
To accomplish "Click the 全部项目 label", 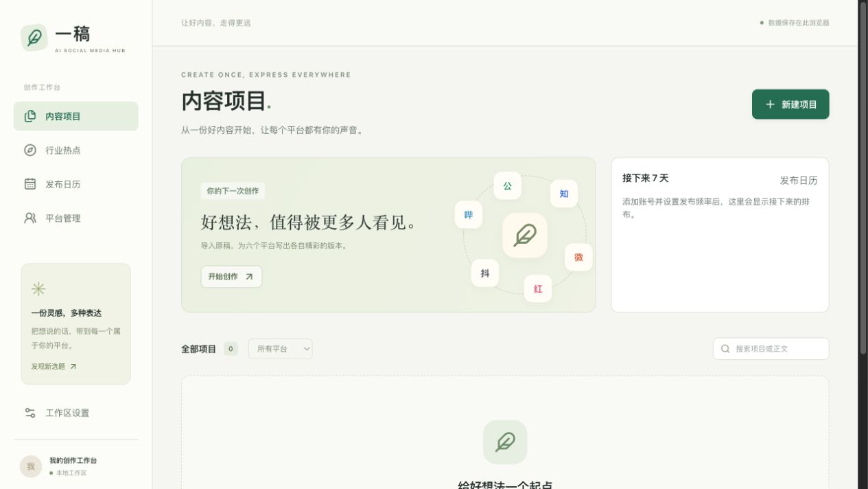I will coord(198,349).
